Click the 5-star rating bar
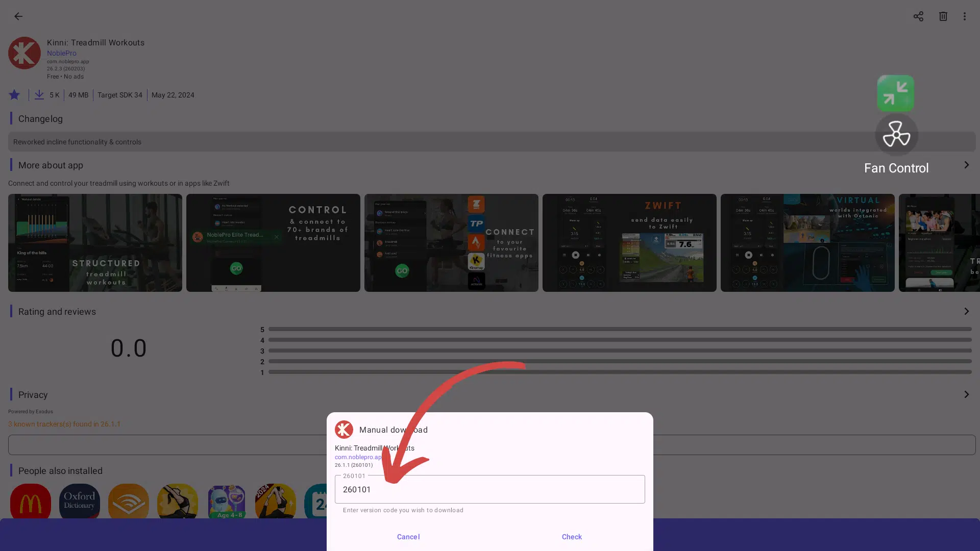This screenshot has width=980, height=551. tap(618, 329)
